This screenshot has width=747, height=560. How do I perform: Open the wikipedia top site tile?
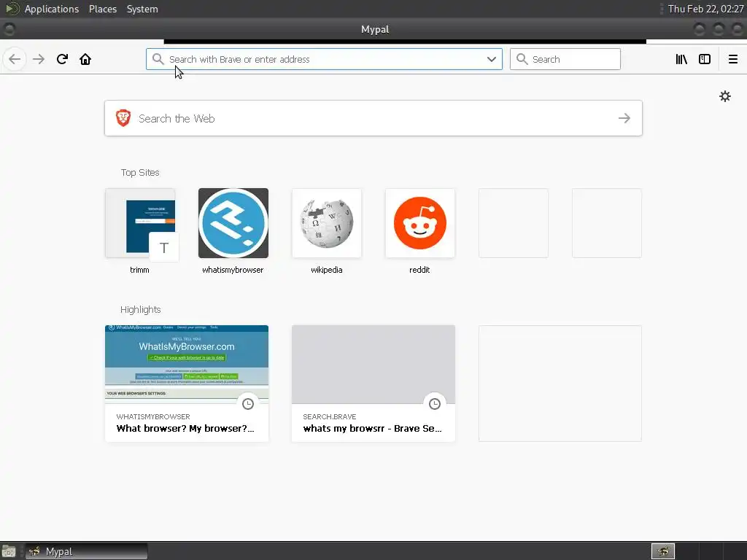pos(327,223)
